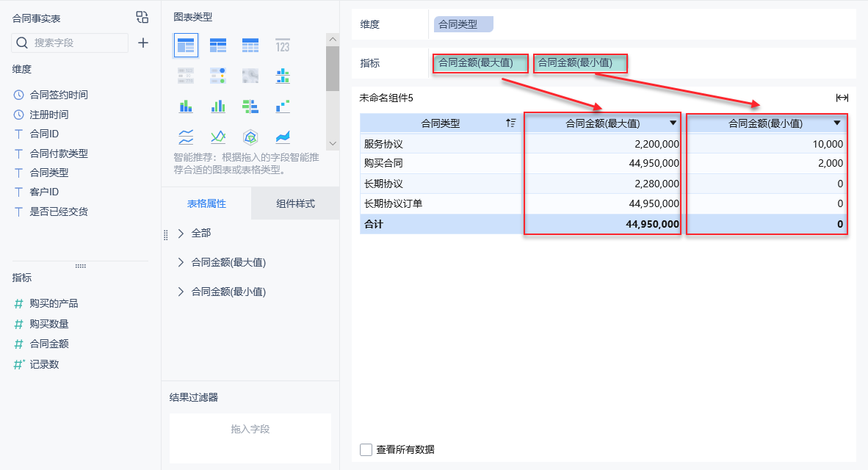Select the stacked column chart type

pos(186,106)
